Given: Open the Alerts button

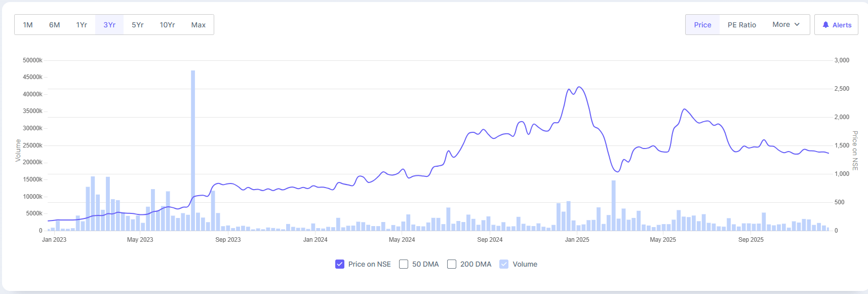Looking at the screenshot, I should (x=836, y=25).
